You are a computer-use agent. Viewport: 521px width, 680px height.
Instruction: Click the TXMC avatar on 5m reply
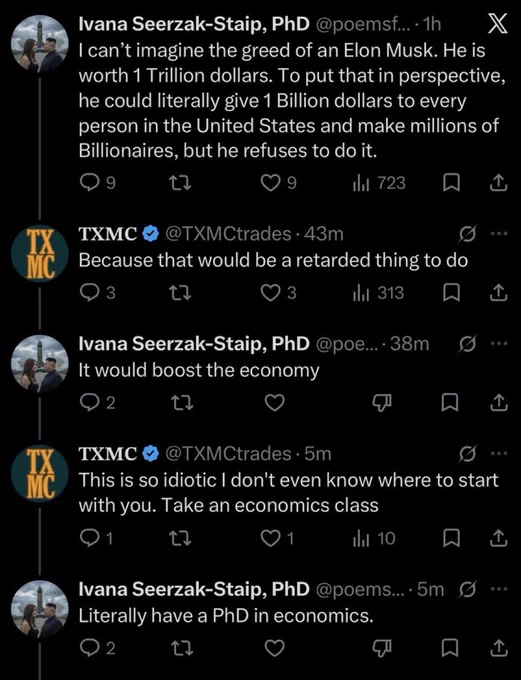pyautogui.click(x=39, y=474)
